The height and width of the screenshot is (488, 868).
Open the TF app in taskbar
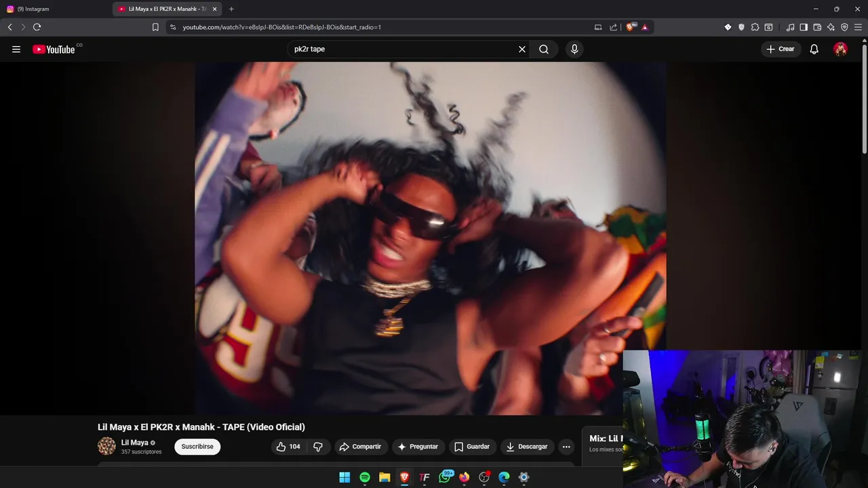point(425,477)
